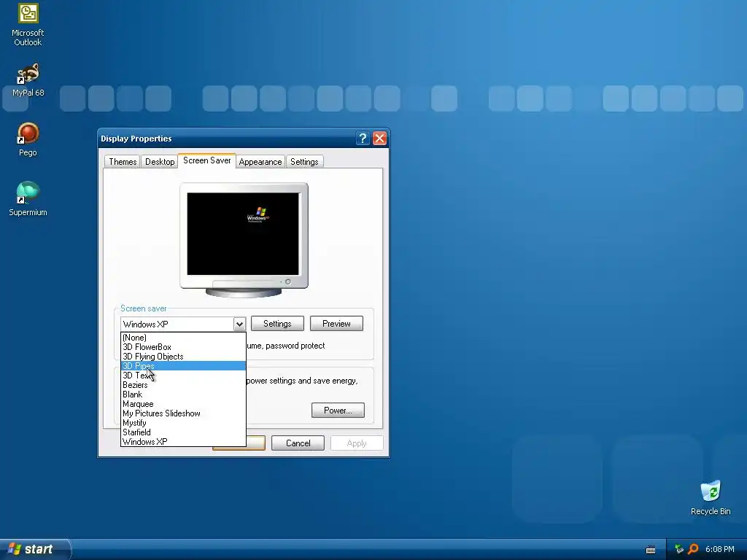
Task: Choose 3D Text screen saver
Action: [x=183, y=376]
